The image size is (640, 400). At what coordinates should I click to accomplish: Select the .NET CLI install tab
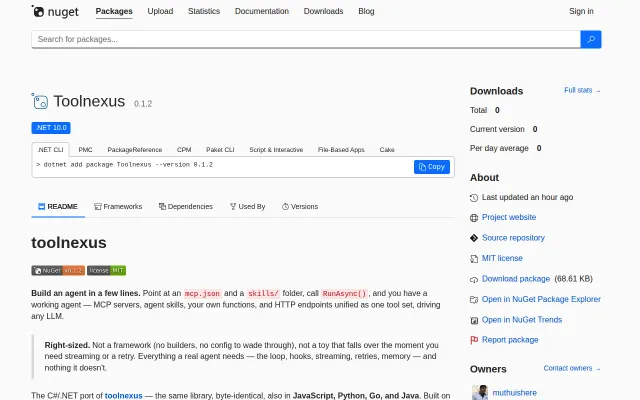(50, 150)
